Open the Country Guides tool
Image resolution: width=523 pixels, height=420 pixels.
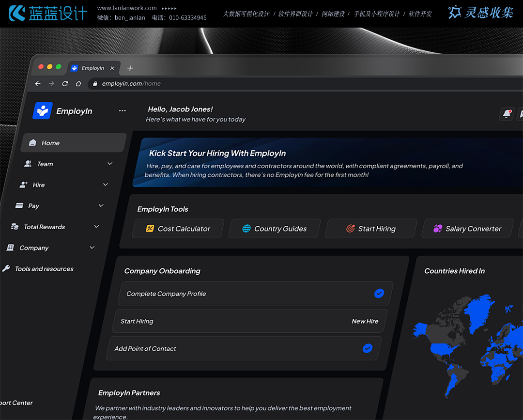(275, 229)
